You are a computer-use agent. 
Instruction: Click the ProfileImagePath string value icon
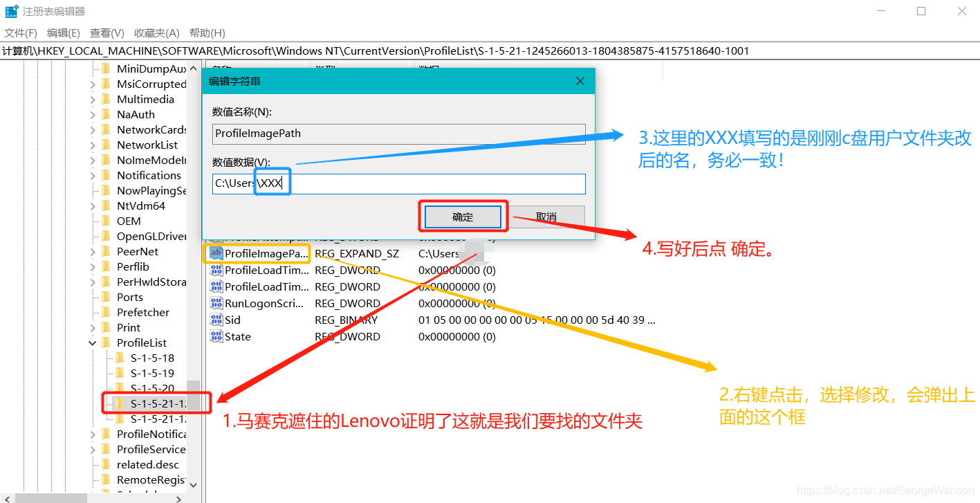[x=216, y=253]
